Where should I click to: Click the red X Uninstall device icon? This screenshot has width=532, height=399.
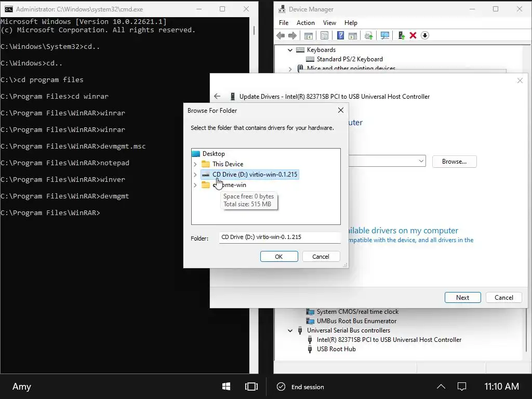coord(413,35)
